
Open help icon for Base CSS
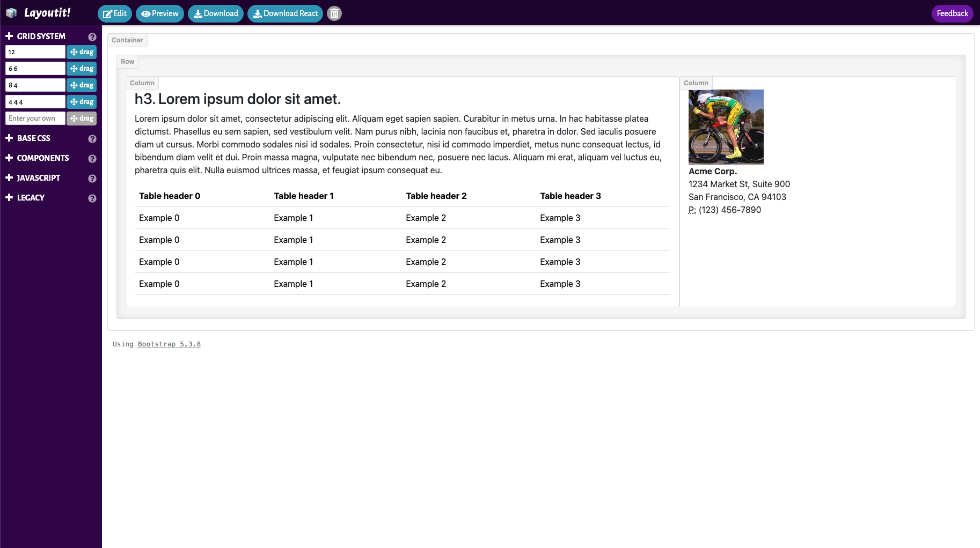(x=92, y=139)
